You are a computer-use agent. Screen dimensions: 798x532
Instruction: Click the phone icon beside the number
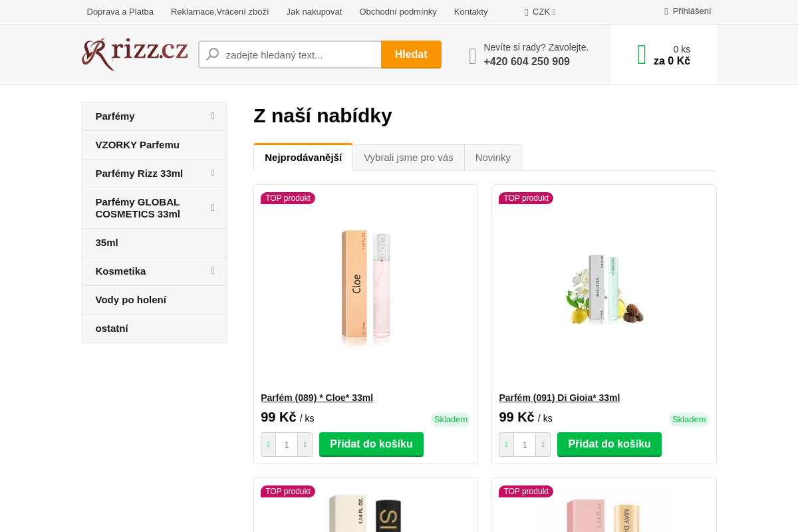pos(473,56)
